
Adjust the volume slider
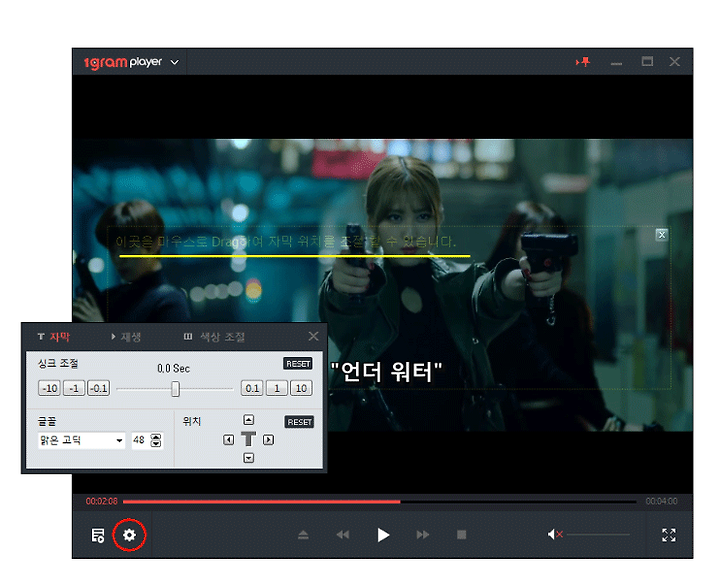(598, 534)
